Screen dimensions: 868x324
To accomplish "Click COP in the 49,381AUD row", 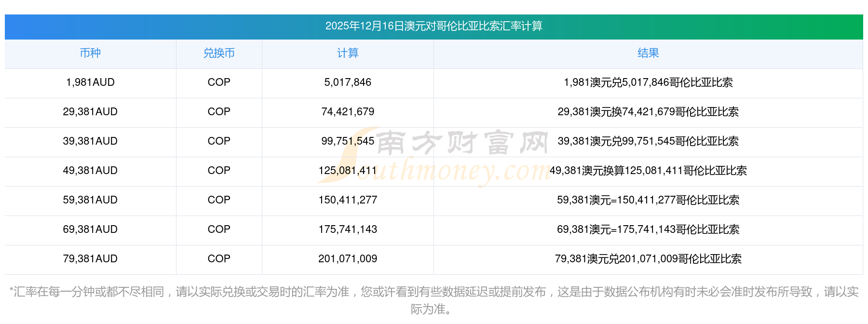I will [219, 171].
